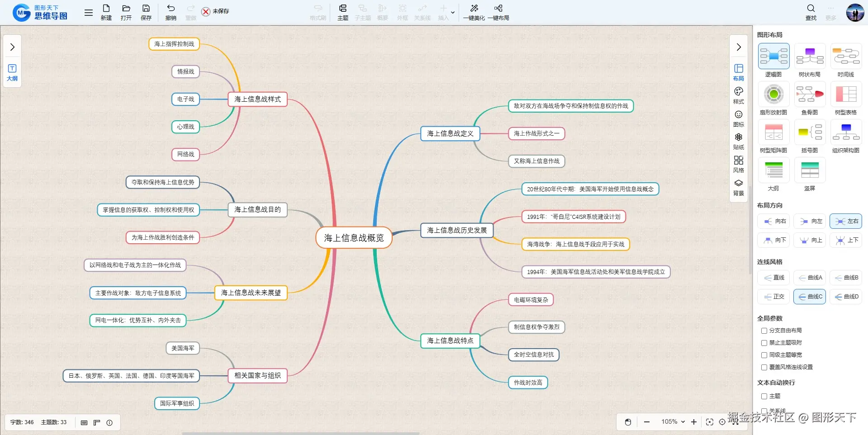Click the fit-to-screen icon beside zoom controls
The width and height of the screenshot is (868, 435).
pos(710,422)
